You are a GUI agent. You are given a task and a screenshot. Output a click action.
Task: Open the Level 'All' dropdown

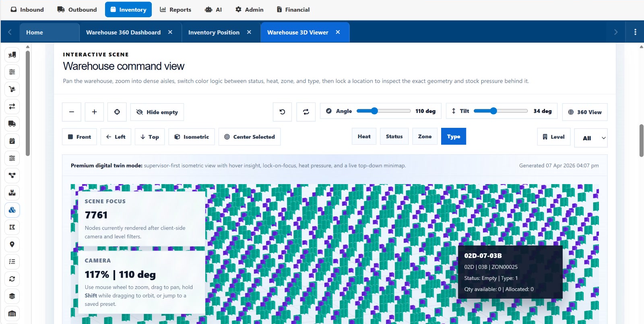[591, 138]
